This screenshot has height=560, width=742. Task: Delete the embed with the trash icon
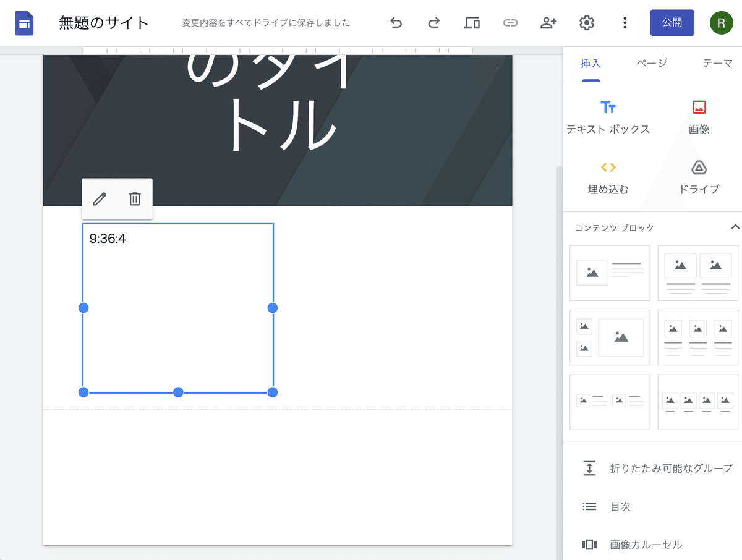[x=135, y=199]
